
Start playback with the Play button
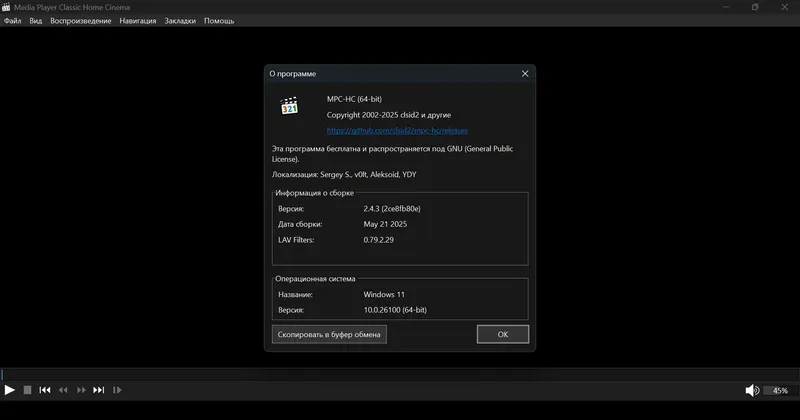pos(9,390)
